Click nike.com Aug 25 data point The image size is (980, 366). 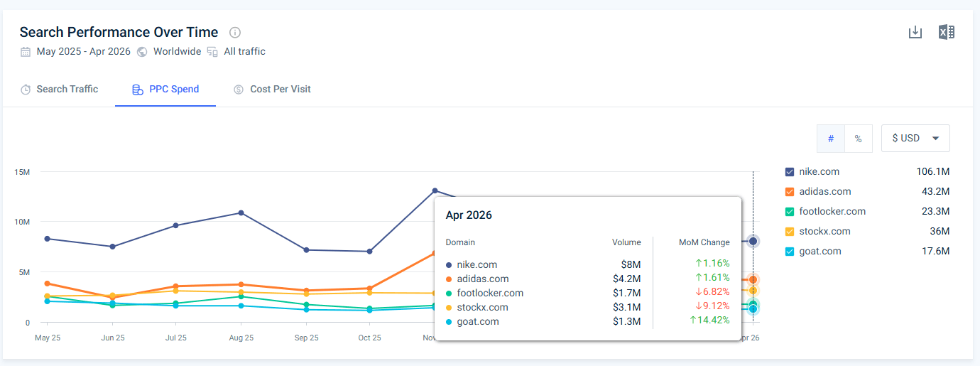click(241, 212)
